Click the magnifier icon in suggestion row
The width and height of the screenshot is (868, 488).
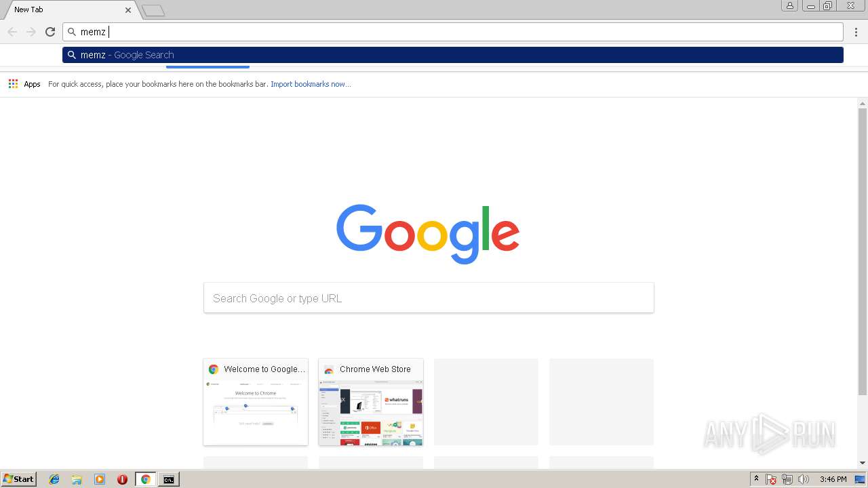[x=72, y=55]
